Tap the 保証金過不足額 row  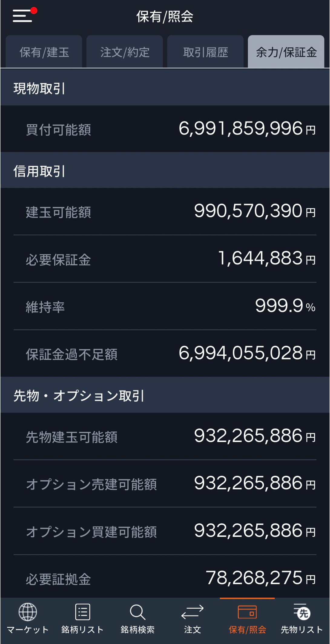(165, 354)
